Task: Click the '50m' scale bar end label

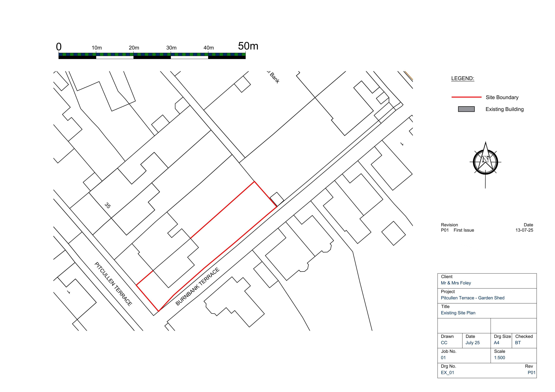Action: coord(248,46)
